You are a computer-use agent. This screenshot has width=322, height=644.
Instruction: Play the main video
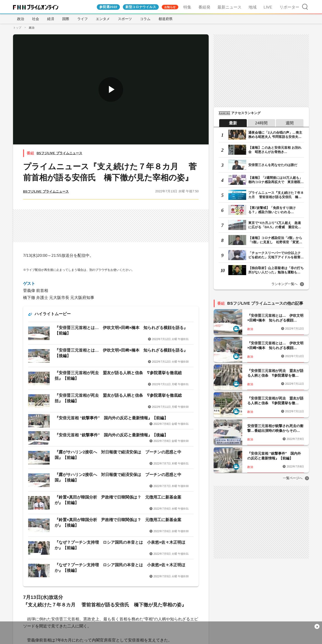point(111,90)
